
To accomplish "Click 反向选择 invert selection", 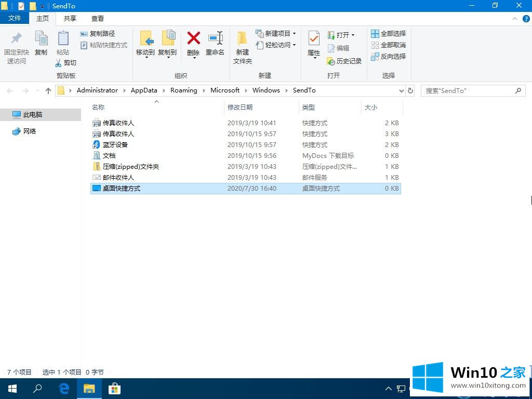I will pos(389,56).
